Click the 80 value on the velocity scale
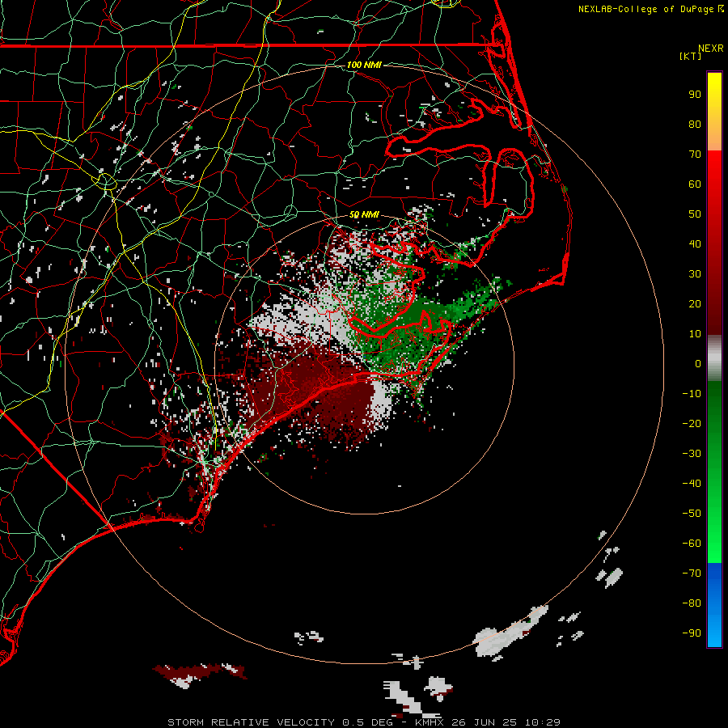Image resolution: width=728 pixels, height=728 pixels. [695, 125]
